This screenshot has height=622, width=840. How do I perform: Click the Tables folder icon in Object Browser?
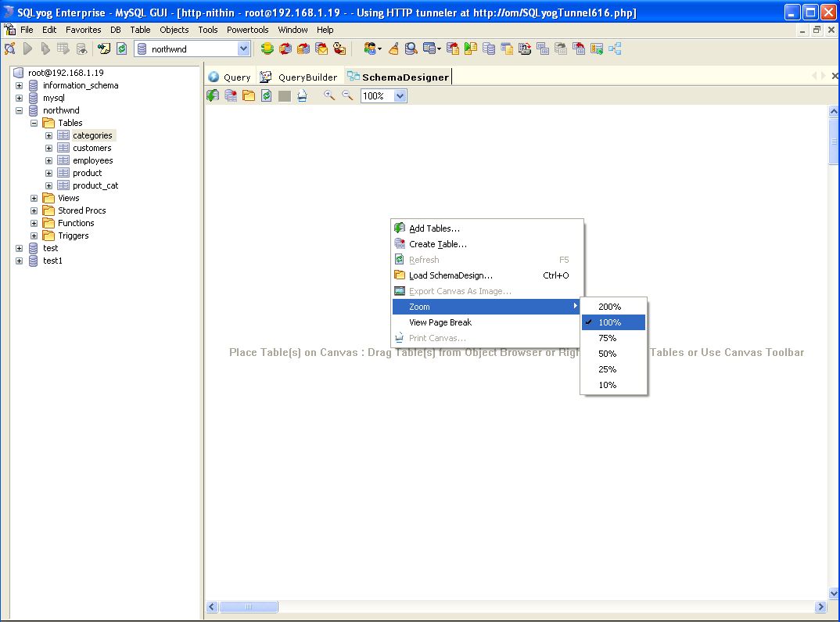[48, 123]
